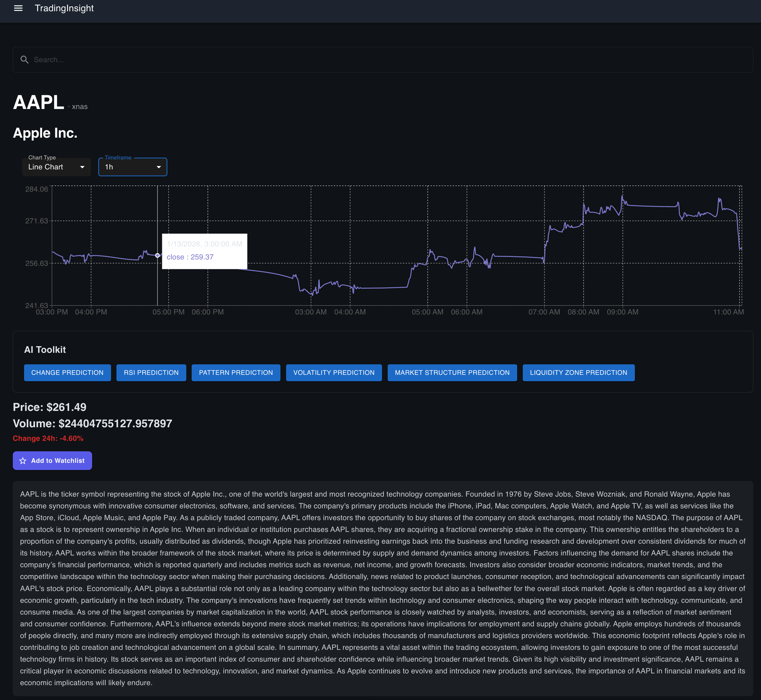Click LIQUIDITY ZONE PREDICTION
This screenshot has height=700, width=761.
click(578, 372)
